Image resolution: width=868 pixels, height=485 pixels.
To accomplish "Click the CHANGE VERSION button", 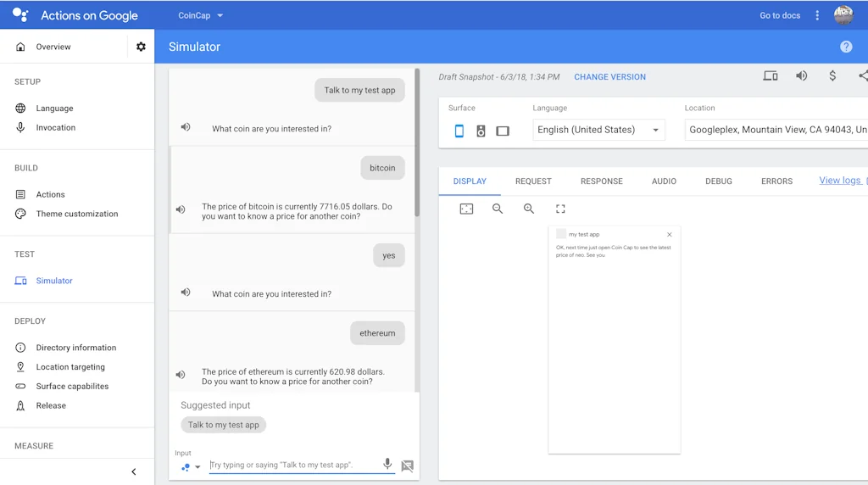I will pos(609,76).
